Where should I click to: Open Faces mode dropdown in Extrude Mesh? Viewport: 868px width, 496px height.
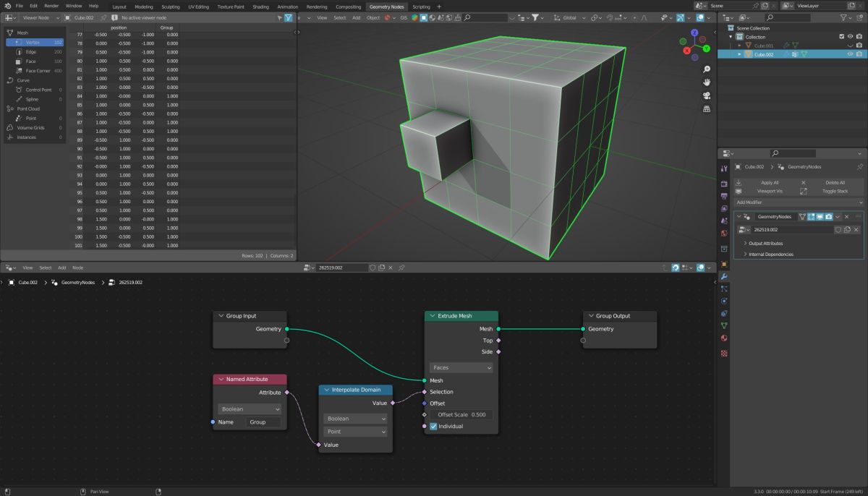pos(461,368)
